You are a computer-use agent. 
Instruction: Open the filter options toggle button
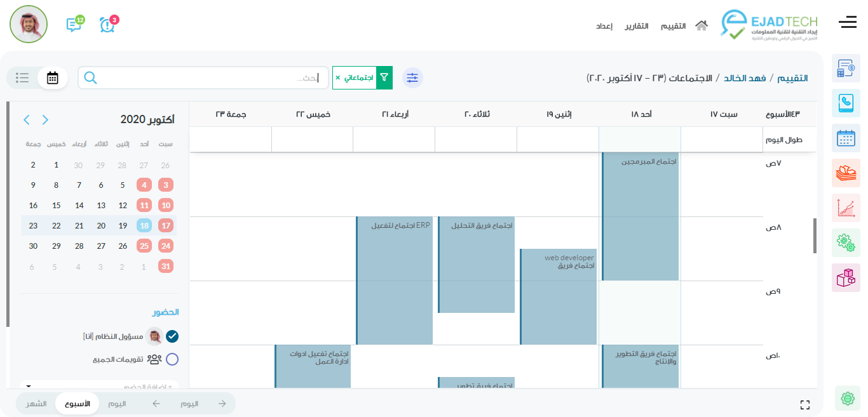click(412, 77)
